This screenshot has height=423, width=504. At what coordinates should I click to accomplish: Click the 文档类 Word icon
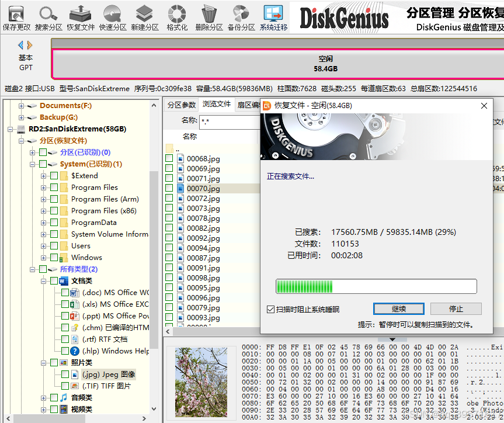(x=64, y=281)
